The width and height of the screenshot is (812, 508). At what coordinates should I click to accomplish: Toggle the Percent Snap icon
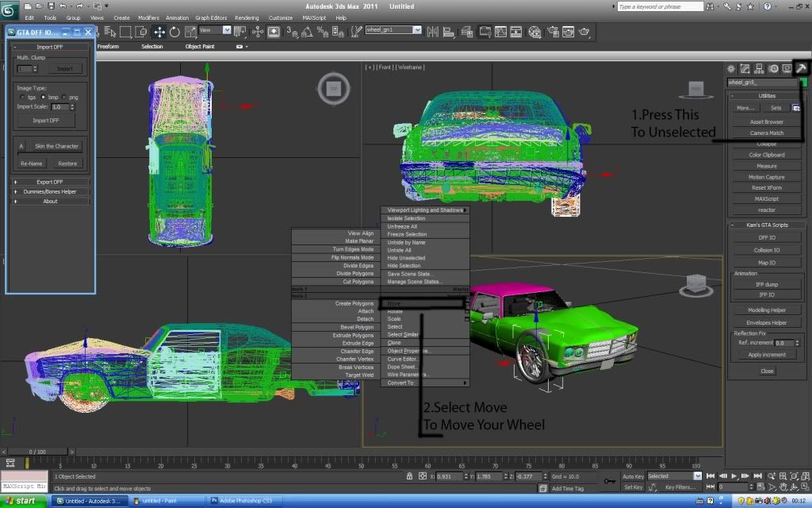click(x=323, y=32)
